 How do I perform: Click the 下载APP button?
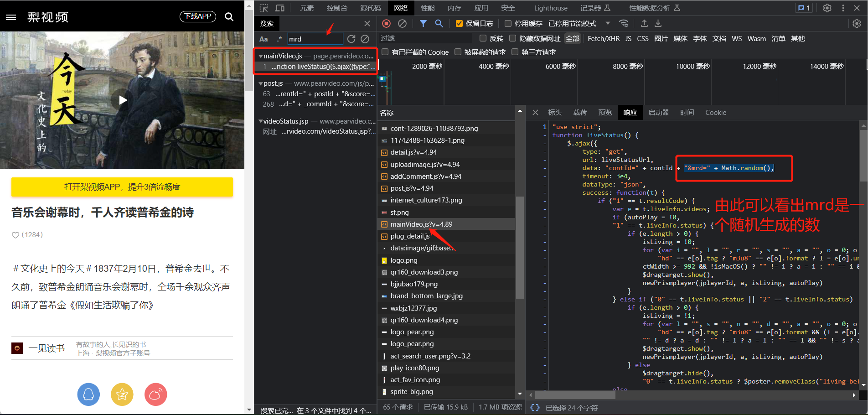coord(198,16)
